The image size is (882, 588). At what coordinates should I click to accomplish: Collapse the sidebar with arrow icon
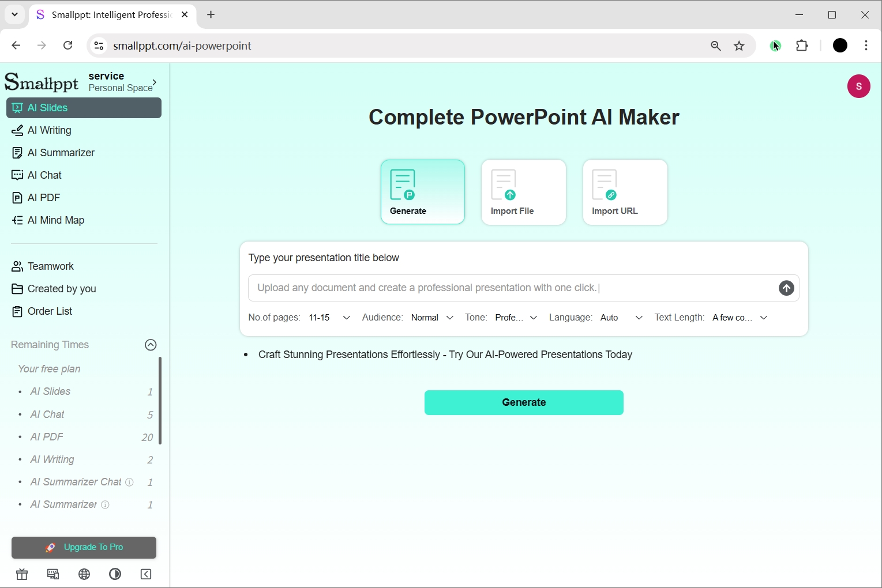point(146,574)
